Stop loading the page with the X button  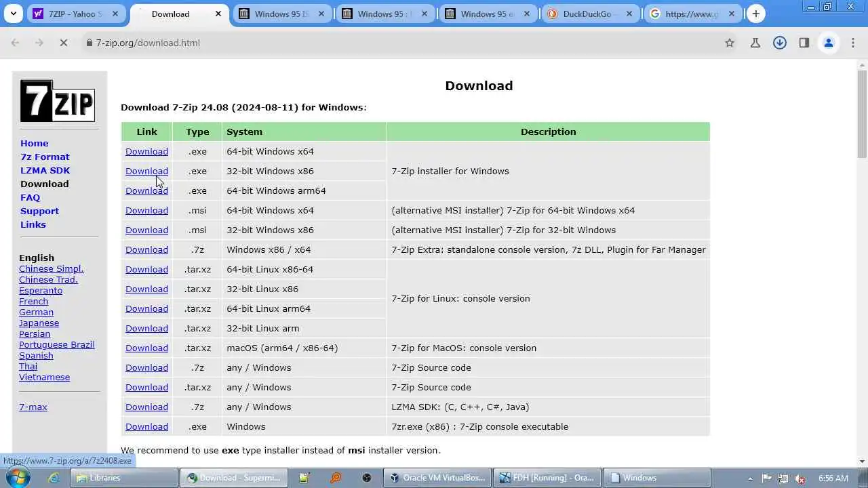63,43
